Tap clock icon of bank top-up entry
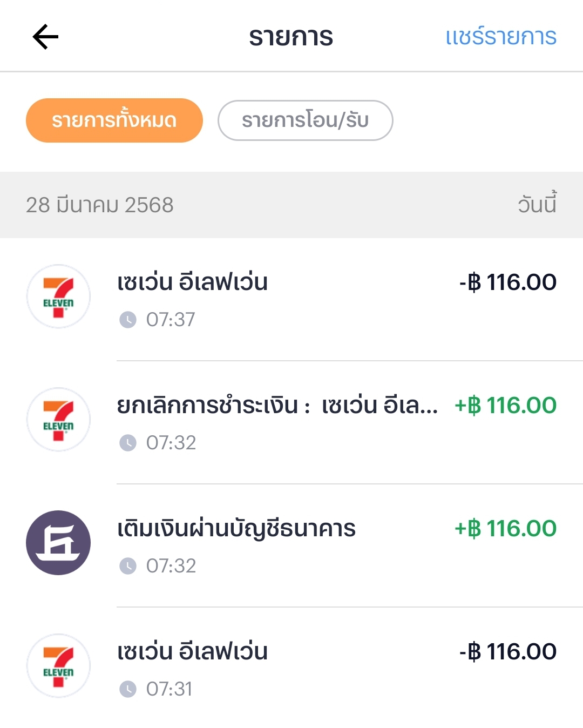Viewport: 583px width, 728px height. [x=128, y=566]
